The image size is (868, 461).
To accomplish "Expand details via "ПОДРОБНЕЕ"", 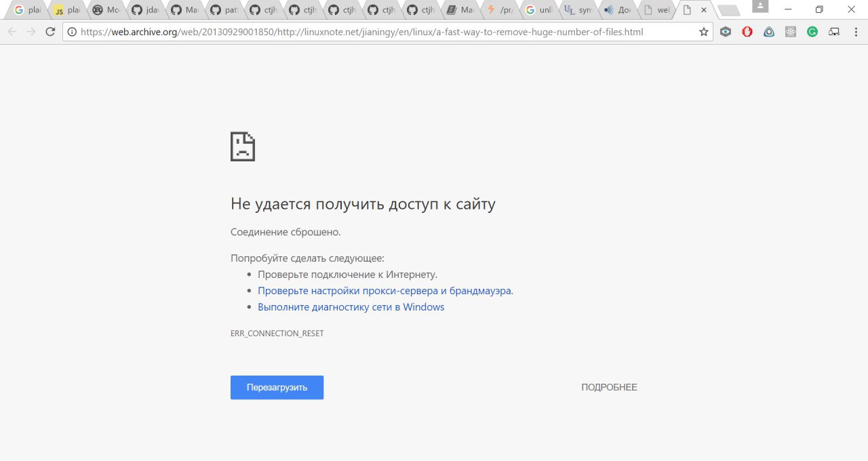I will [609, 387].
